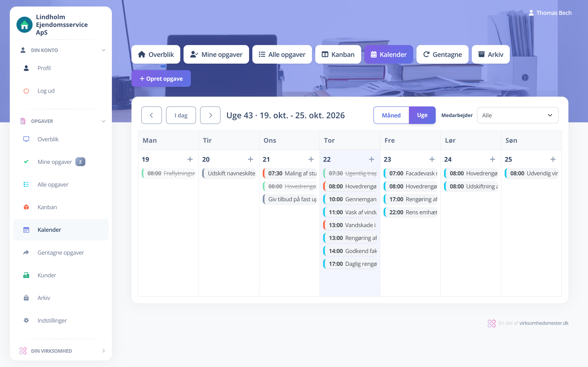Open the Gentagne tab
This screenshot has width=588, height=367.
click(442, 54)
